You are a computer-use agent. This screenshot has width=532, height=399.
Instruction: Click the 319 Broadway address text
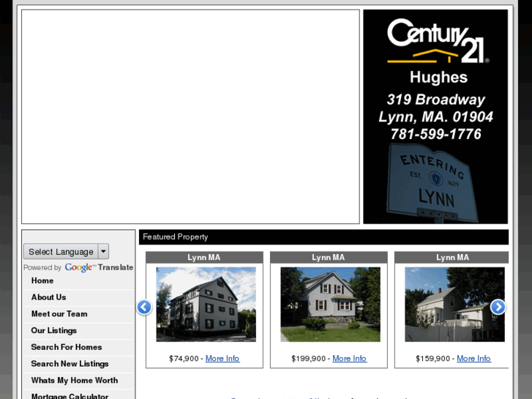[x=436, y=100]
